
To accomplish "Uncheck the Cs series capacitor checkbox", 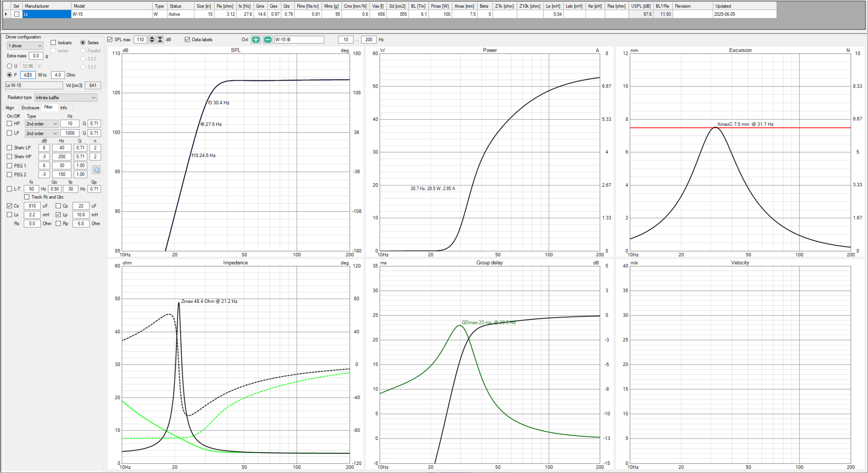I will pyautogui.click(x=9, y=206).
